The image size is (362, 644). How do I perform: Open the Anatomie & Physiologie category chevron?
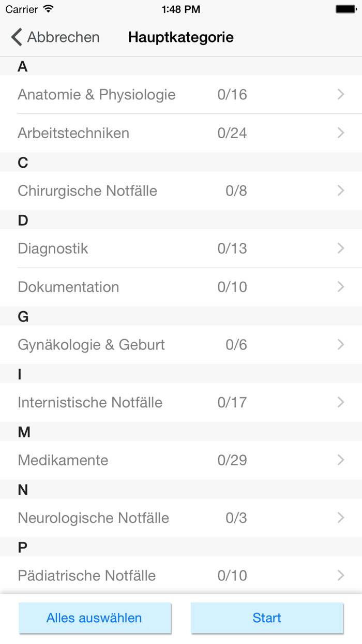340,94
